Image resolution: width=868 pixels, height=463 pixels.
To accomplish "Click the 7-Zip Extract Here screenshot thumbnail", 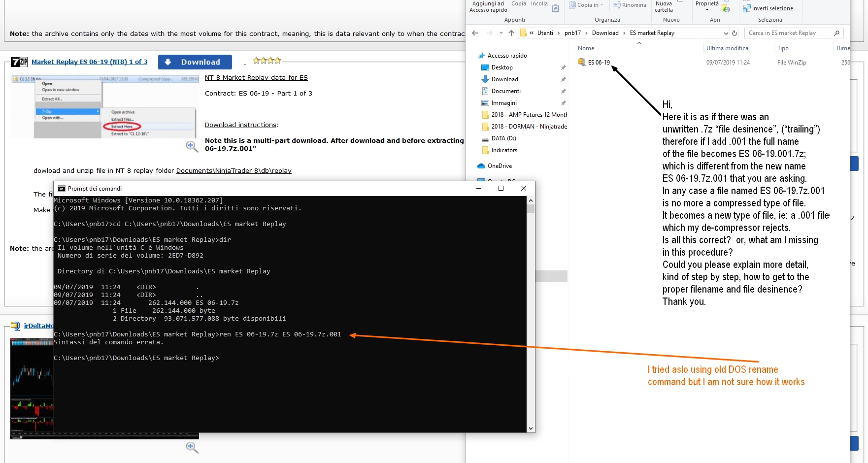I will pyautogui.click(x=105, y=106).
